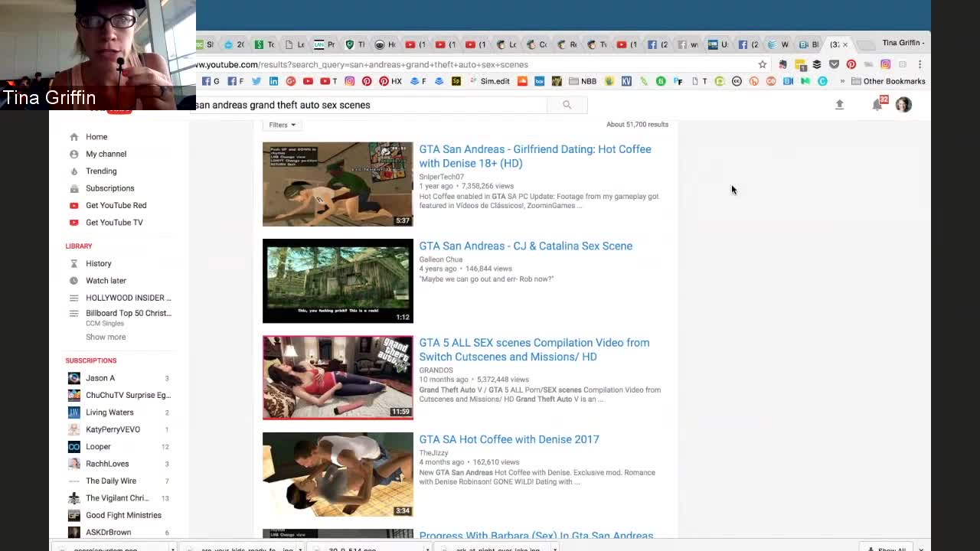Visit the GRANDOS channel link

[436, 370]
